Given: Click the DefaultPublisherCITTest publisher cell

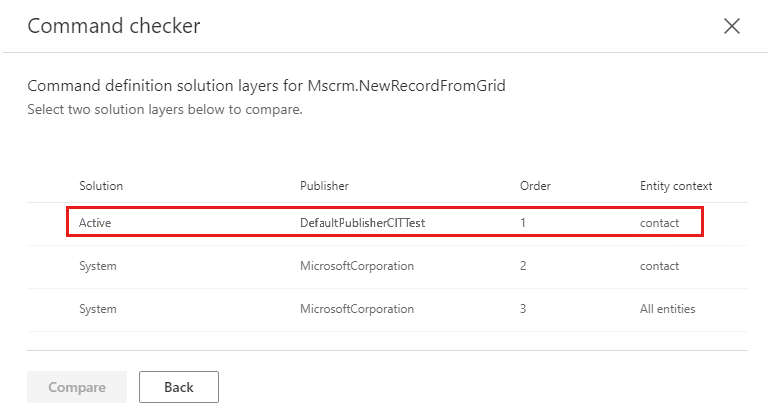Looking at the screenshot, I should click(x=362, y=223).
